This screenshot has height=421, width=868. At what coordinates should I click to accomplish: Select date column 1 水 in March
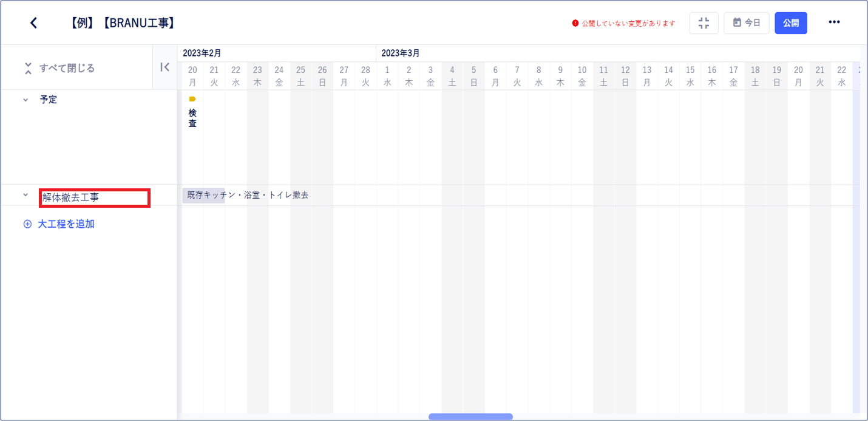click(387, 76)
